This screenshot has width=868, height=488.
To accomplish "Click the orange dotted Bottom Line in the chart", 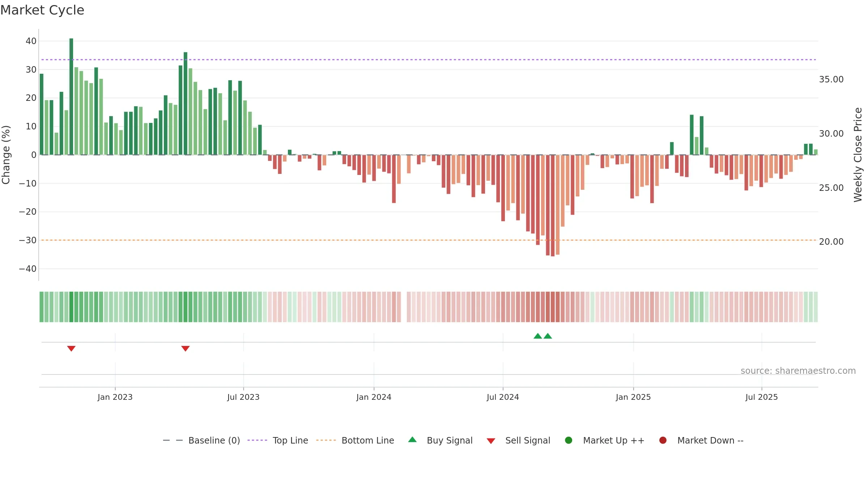I will (429, 240).
